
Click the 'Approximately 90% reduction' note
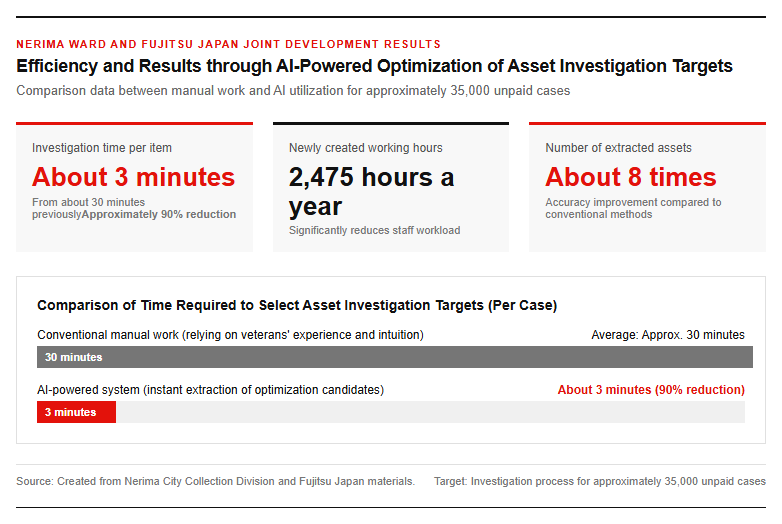[x=159, y=214]
